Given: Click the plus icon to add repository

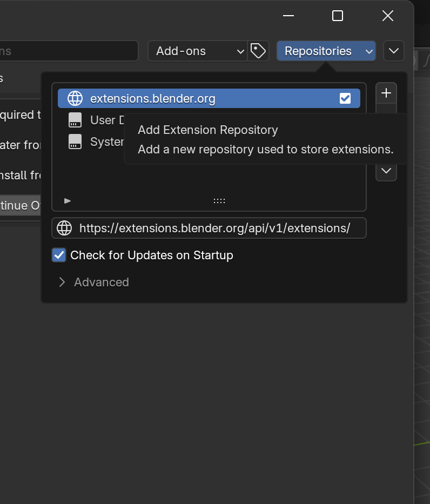Looking at the screenshot, I should pos(386,93).
